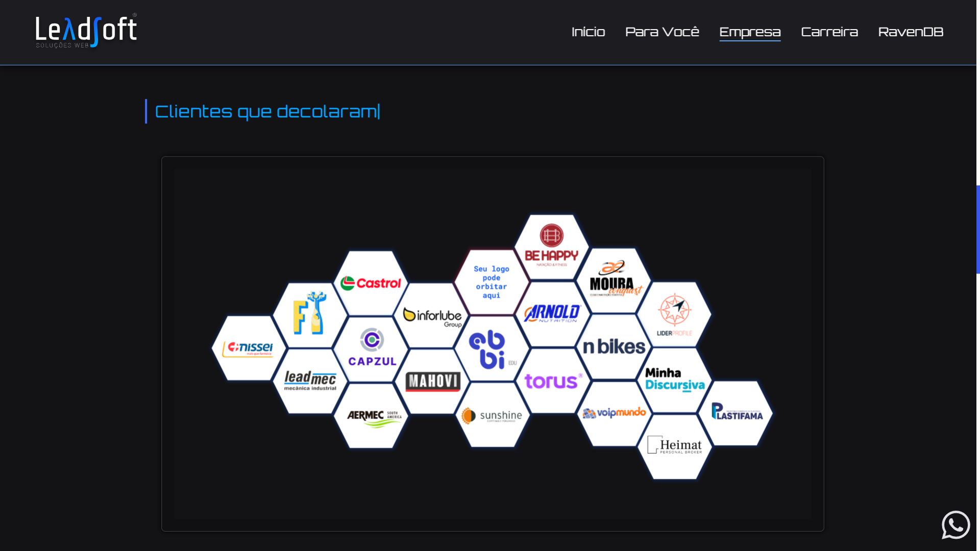The height and width of the screenshot is (551, 980).
Task: Go to the Carreira page
Action: [829, 32]
